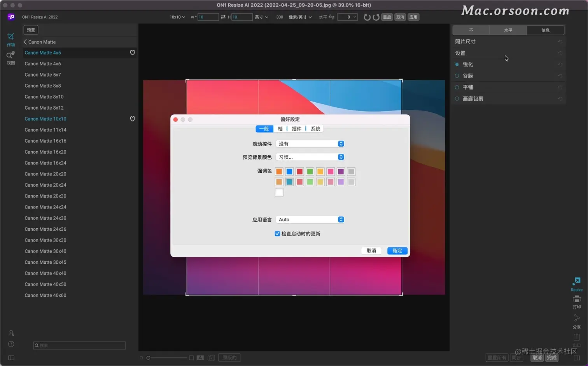Reset the 锐化 panel settings
Image resolution: width=588 pixels, height=366 pixels.
pyautogui.click(x=560, y=65)
